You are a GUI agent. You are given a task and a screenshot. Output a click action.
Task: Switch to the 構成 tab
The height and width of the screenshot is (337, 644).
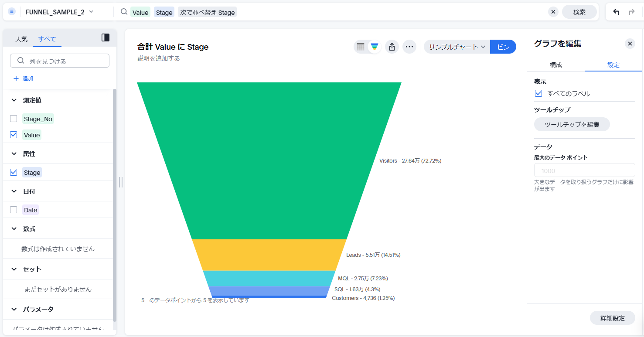(x=555, y=65)
